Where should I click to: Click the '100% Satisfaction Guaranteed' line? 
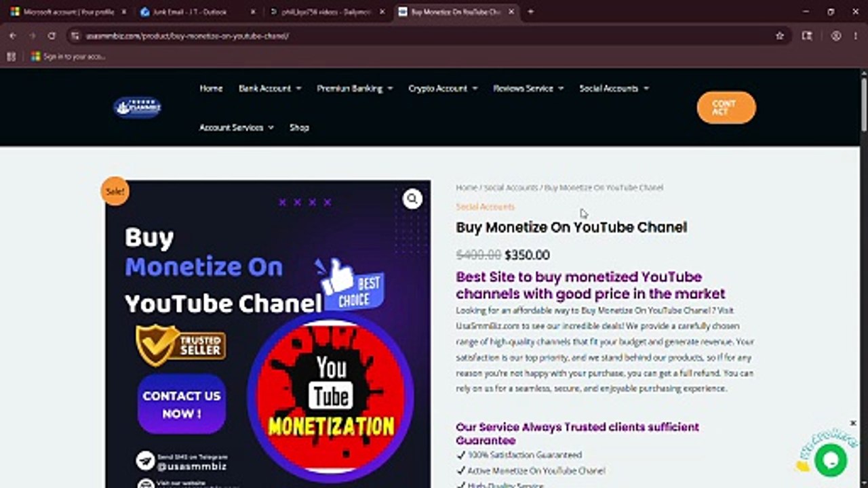coord(525,455)
